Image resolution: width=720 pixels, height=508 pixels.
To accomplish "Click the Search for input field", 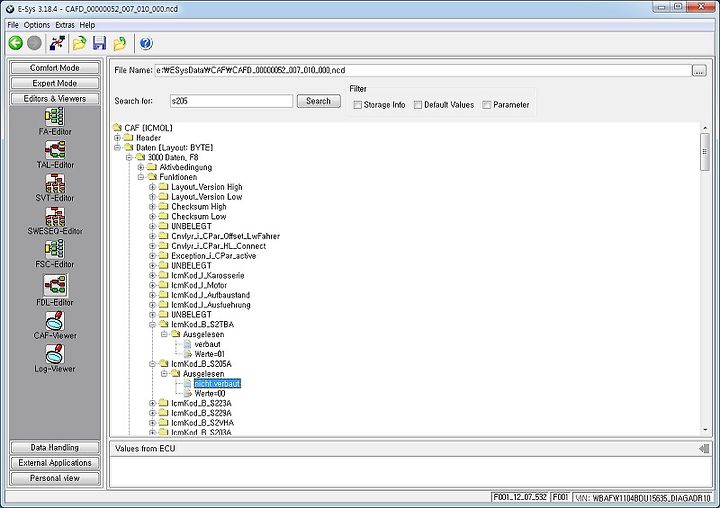I will click(231, 101).
